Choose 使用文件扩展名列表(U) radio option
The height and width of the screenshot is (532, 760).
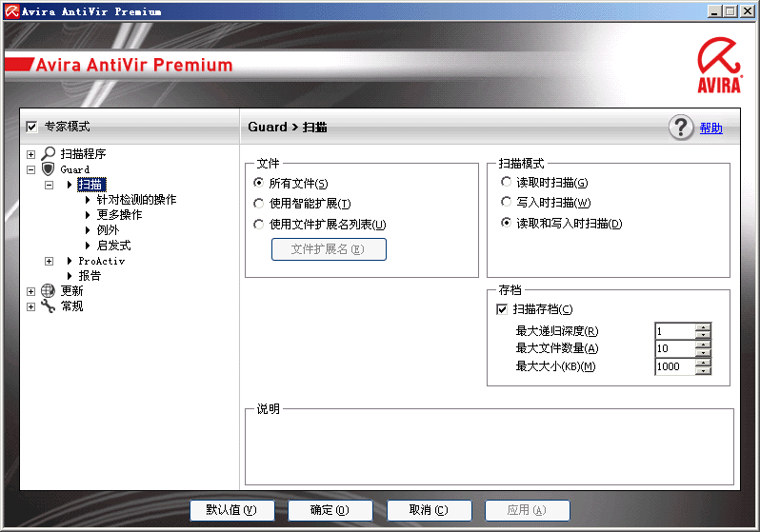(259, 225)
